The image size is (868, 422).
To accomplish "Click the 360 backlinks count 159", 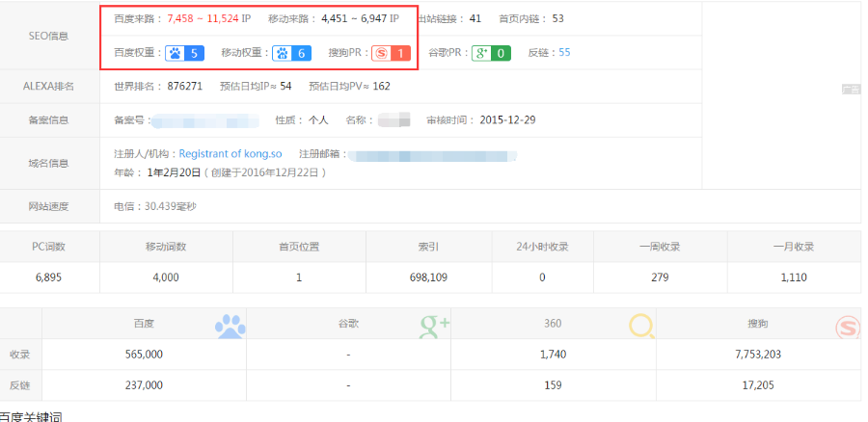I will click(x=553, y=385).
